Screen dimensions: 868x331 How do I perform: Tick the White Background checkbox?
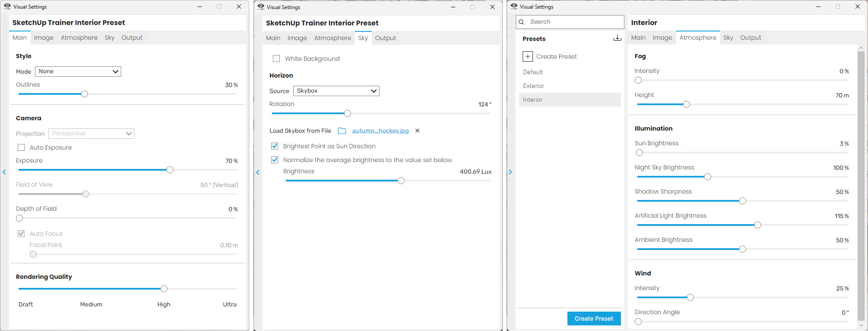click(276, 59)
